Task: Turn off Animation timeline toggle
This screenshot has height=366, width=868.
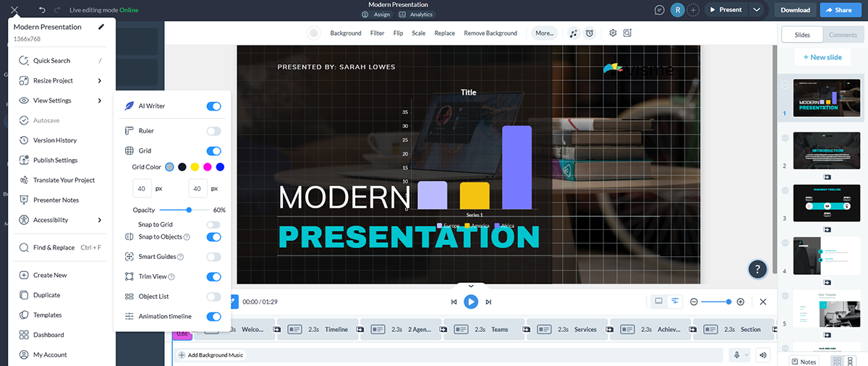Action: (x=213, y=316)
